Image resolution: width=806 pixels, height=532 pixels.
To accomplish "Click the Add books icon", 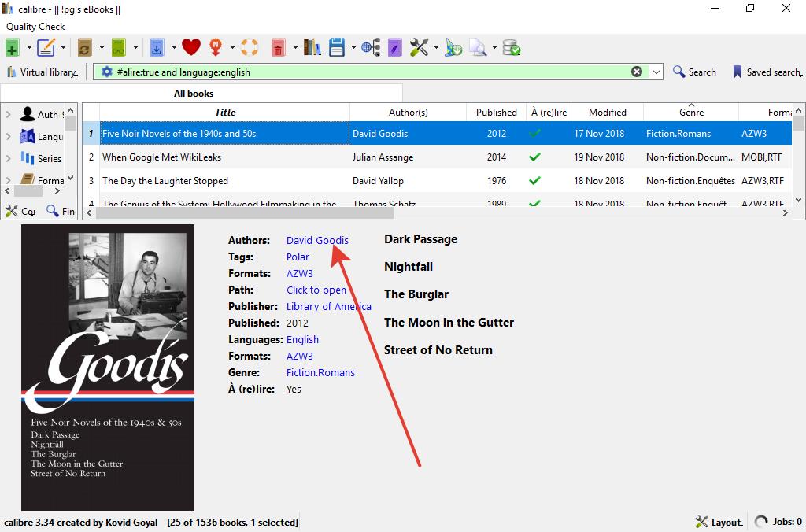I will 13,48.
